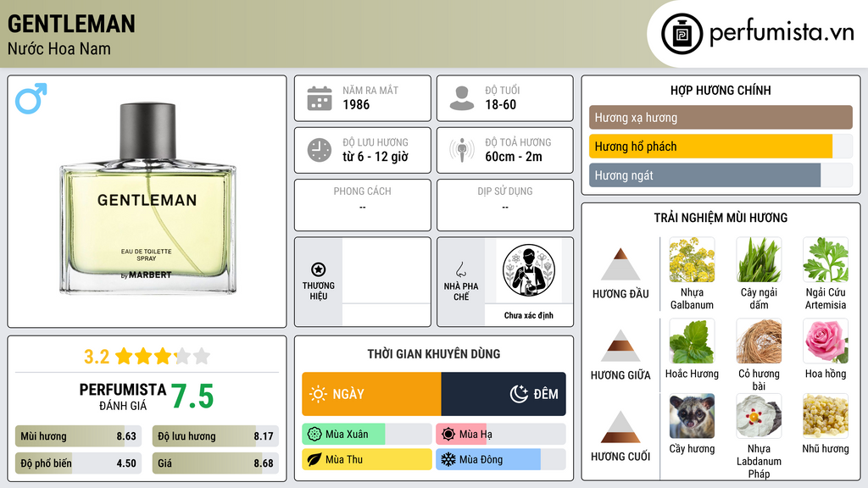The height and width of the screenshot is (488, 868).
Task: Click the Hương xạ hương accord bar
Action: pos(721,117)
